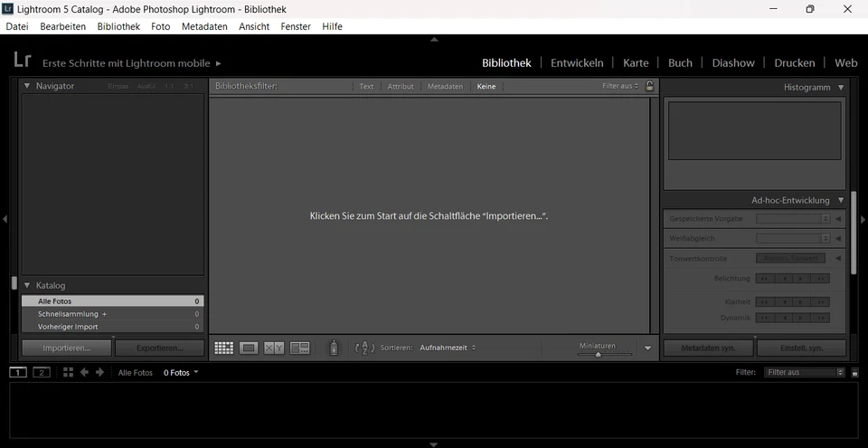
Task: Select Attribut library filter
Action: [x=401, y=87]
